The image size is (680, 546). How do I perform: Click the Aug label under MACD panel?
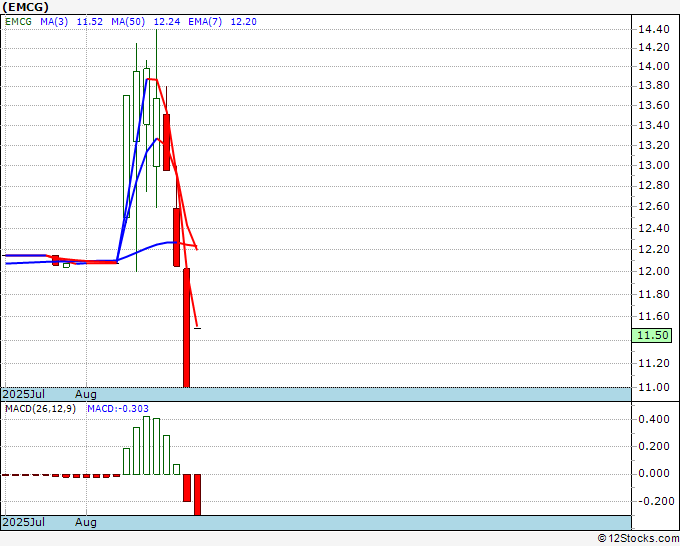click(x=86, y=522)
